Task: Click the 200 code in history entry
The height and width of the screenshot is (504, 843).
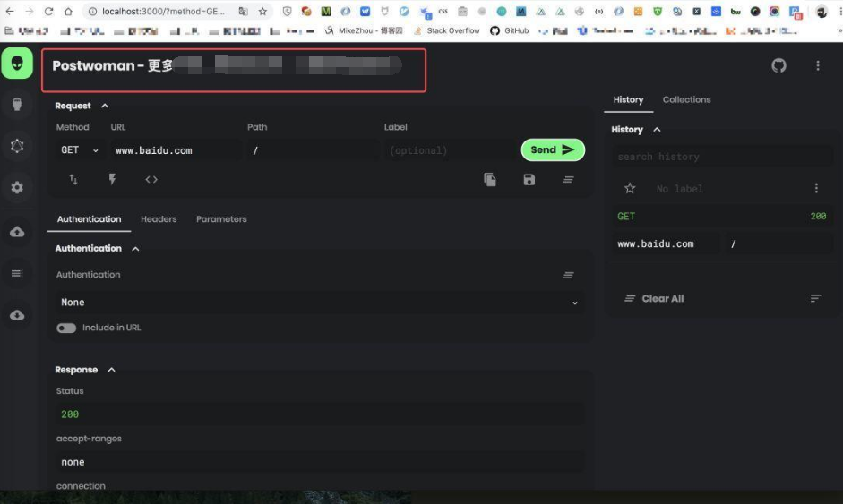Action: point(818,216)
